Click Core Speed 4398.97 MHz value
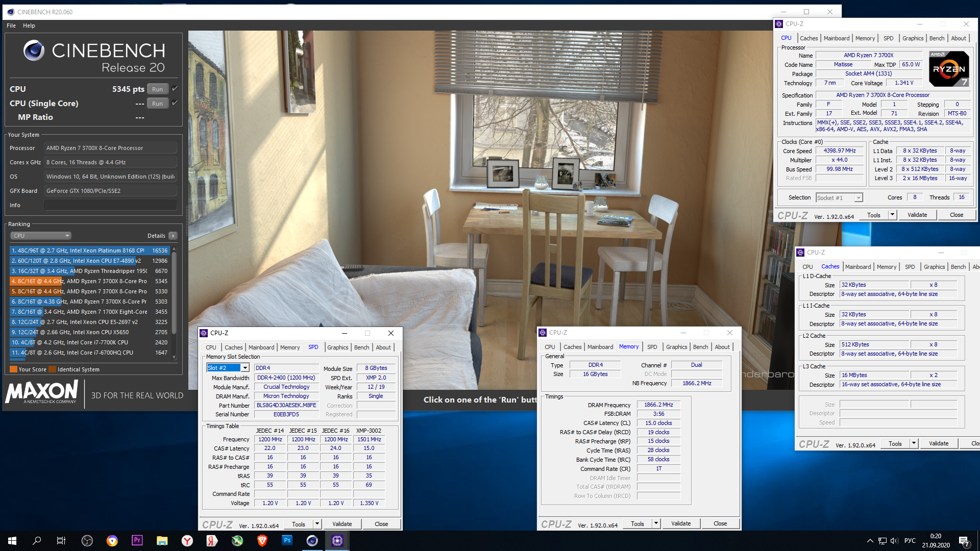 840,151
